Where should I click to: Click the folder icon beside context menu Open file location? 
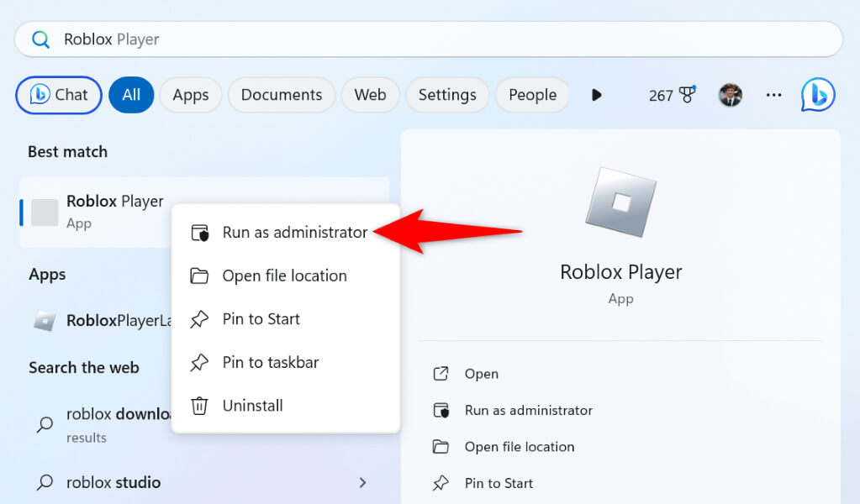(199, 276)
